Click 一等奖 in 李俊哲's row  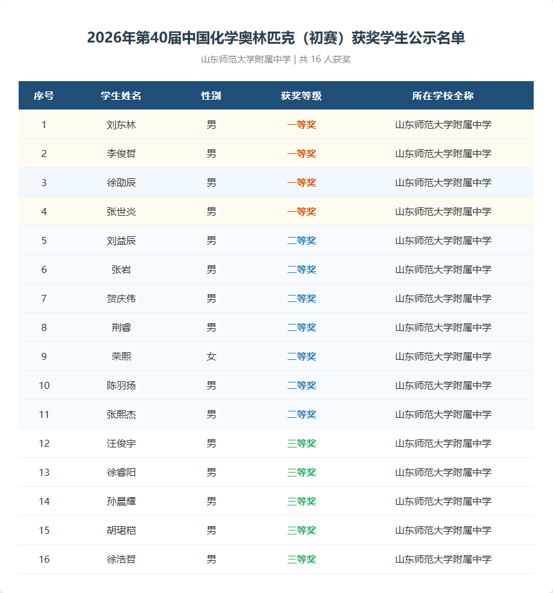pos(301,154)
